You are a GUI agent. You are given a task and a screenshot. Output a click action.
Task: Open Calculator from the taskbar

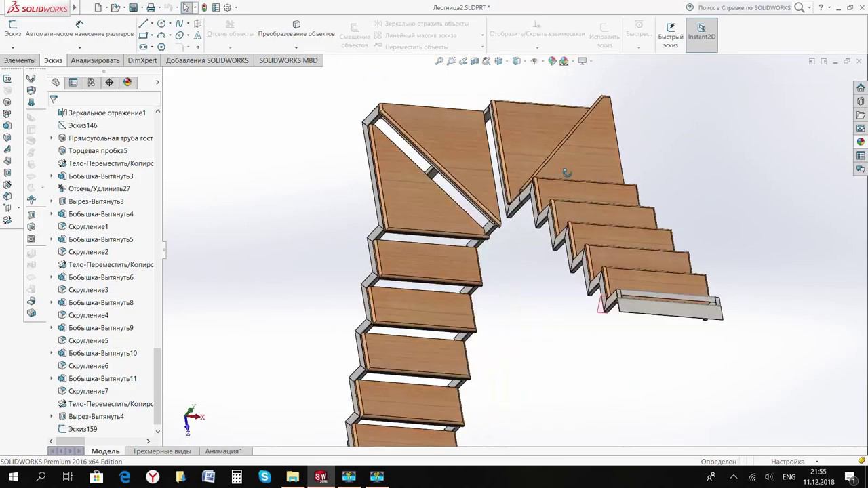click(237, 477)
